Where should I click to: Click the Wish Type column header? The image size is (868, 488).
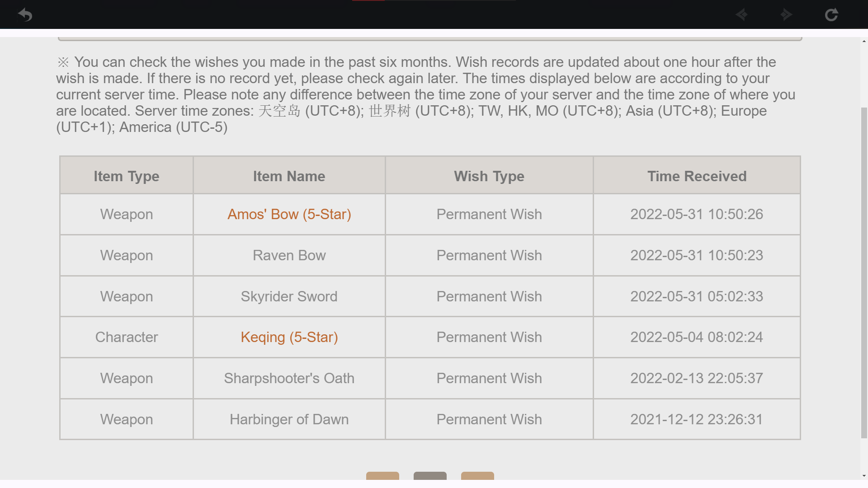tap(489, 176)
